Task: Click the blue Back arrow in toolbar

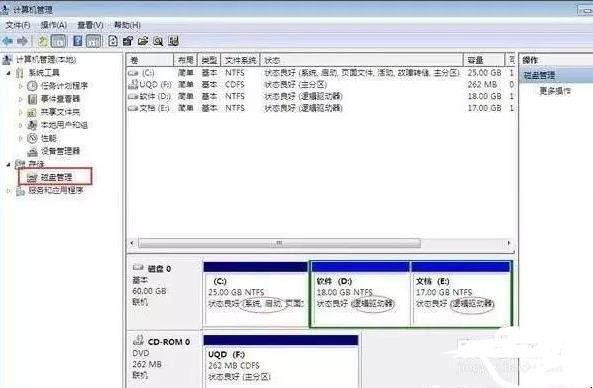Action: 7,41
